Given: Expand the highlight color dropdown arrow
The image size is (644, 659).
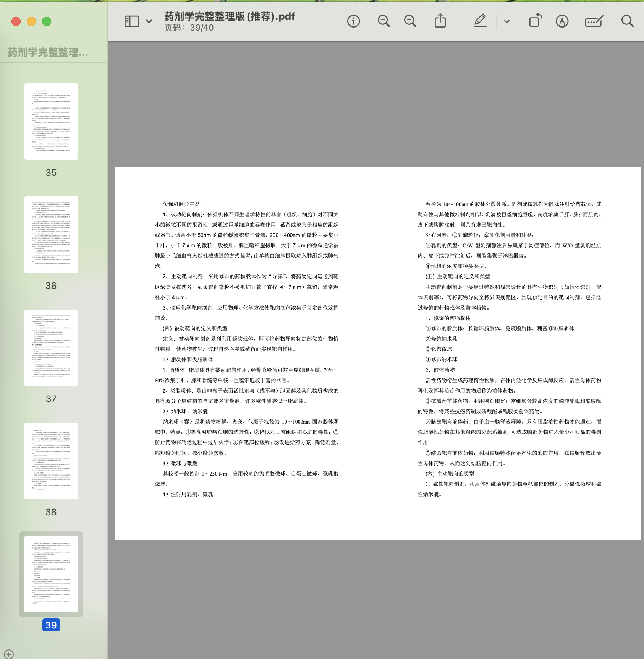Looking at the screenshot, I should (507, 22).
